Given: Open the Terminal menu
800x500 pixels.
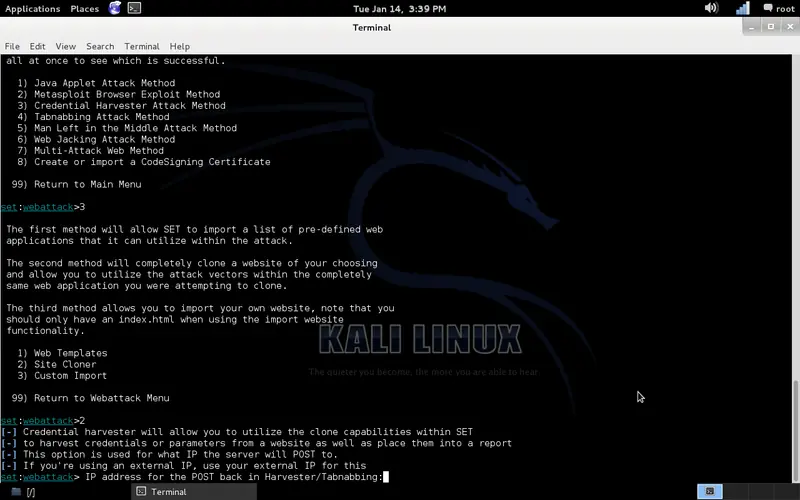Looking at the screenshot, I should click(142, 46).
